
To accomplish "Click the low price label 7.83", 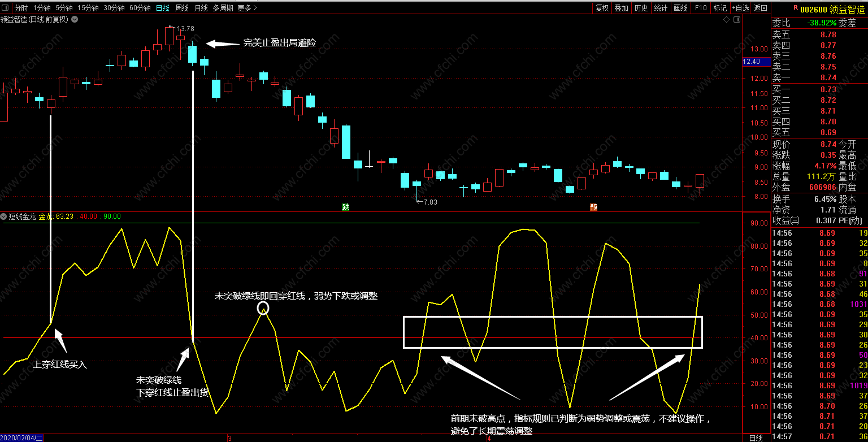I will coord(429,202).
